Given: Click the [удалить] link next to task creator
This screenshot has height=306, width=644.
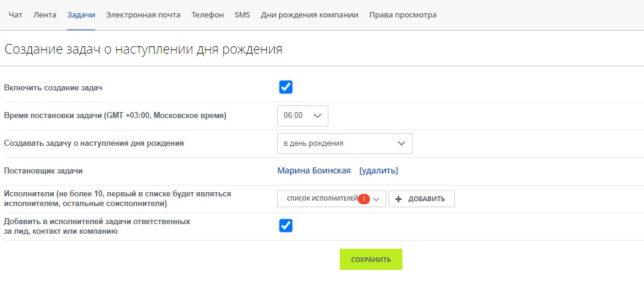Looking at the screenshot, I should click(x=378, y=170).
